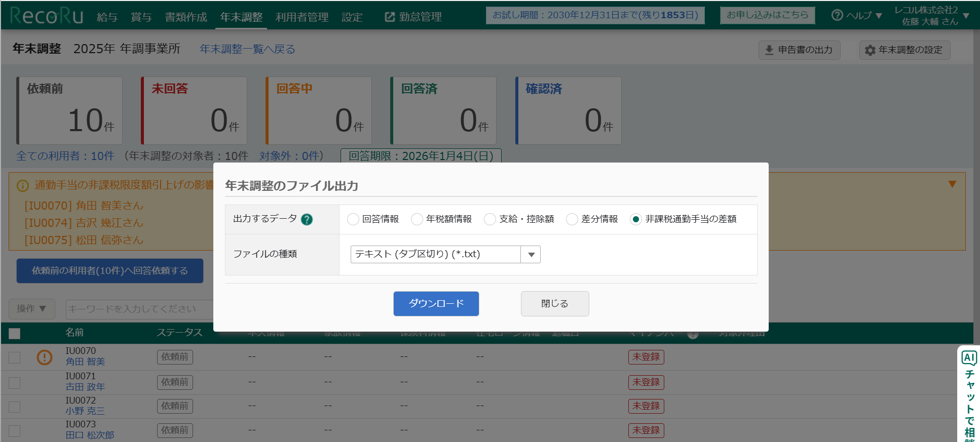
Task: Click the 回答中 status card
Action: click(319, 110)
